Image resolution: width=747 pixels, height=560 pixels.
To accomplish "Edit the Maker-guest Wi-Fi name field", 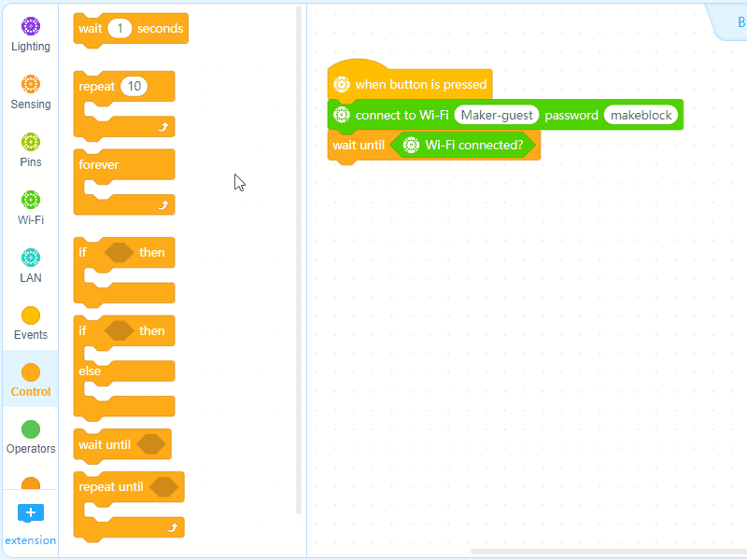I will 497,115.
